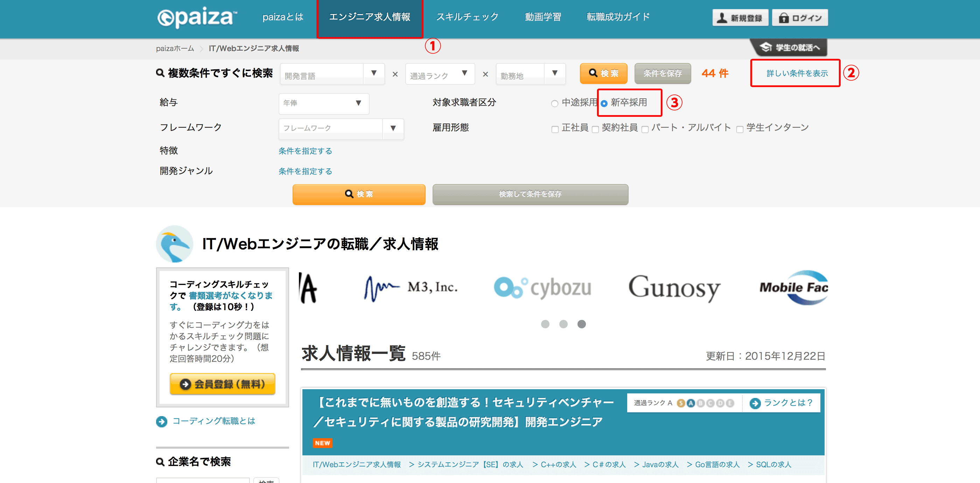Enable the 学生インターン checkbox
This screenshot has height=483, width=980.
740,129
